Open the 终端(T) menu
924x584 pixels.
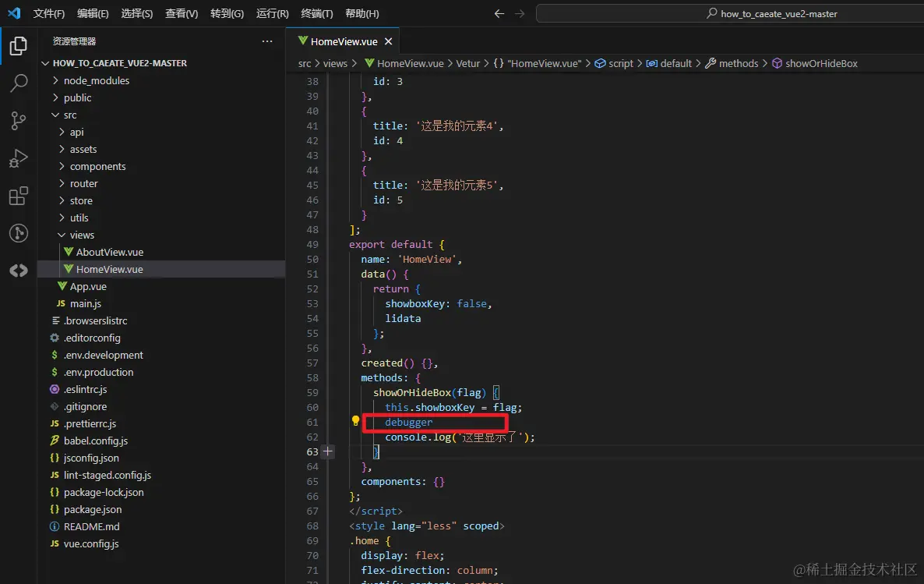pos(317,13)
